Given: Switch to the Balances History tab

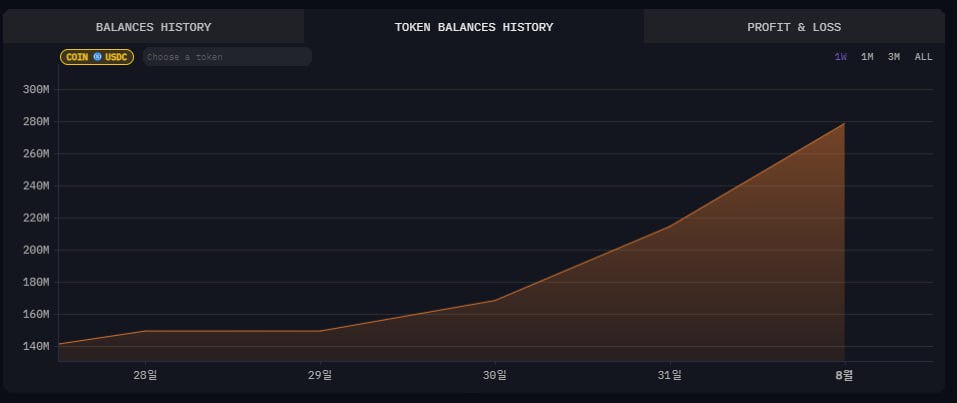Looking at the screenshot, I should point(153,27).
